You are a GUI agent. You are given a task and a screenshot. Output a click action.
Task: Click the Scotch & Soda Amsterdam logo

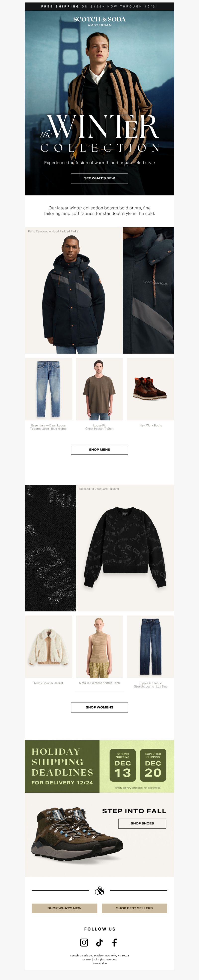(x=99, y=21)
